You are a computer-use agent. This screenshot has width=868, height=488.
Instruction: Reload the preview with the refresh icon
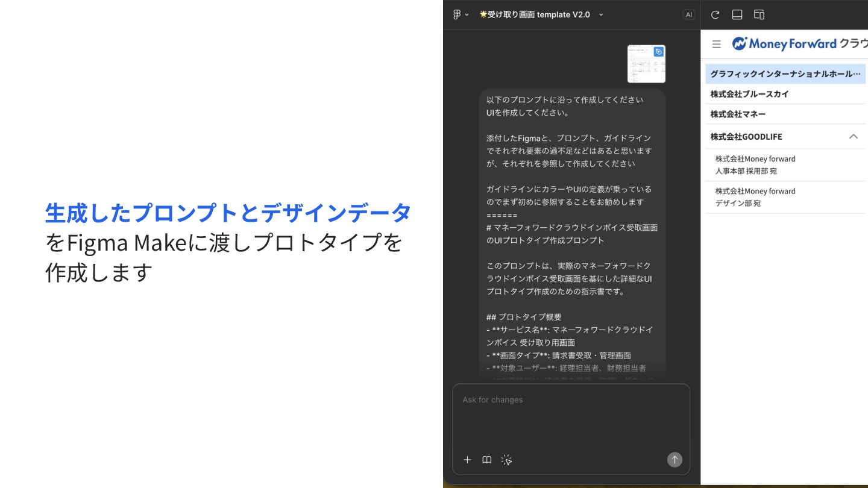(715, 14)
